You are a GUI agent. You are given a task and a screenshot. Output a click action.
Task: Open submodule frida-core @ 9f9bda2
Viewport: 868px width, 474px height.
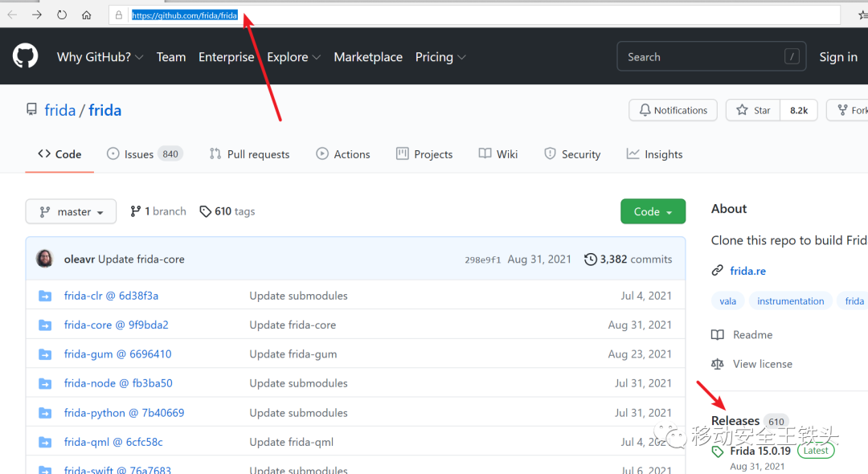click(117, 325)
